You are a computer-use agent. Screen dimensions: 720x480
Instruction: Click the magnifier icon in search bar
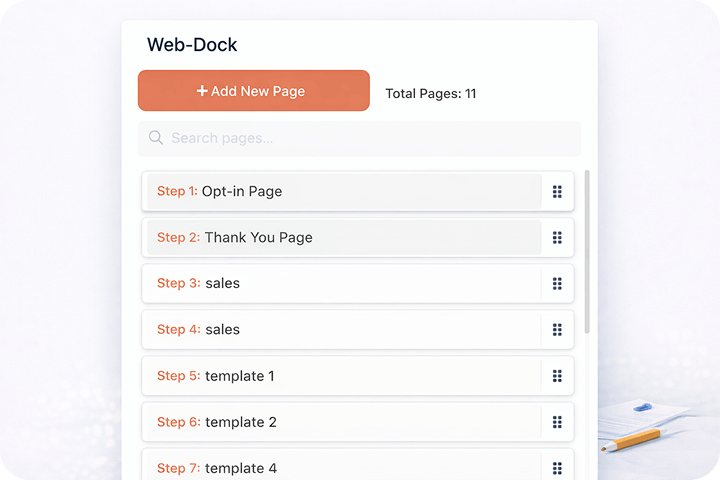pos(156,138)
